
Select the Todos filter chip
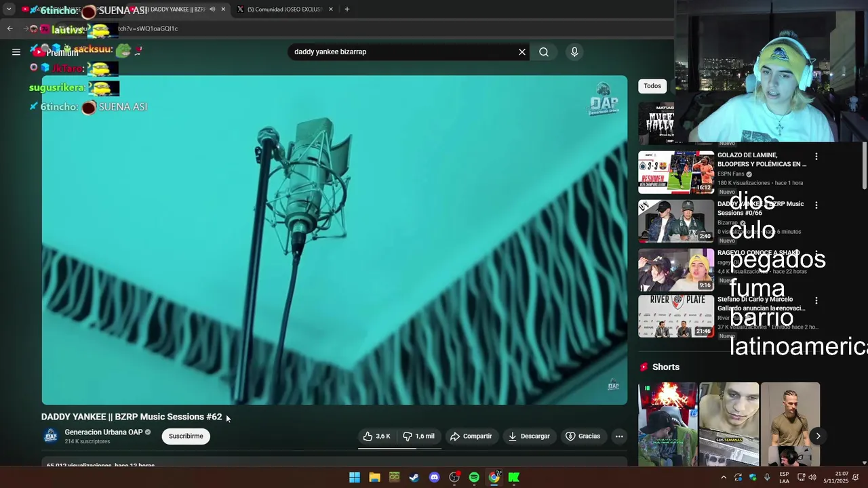(652, 86)
